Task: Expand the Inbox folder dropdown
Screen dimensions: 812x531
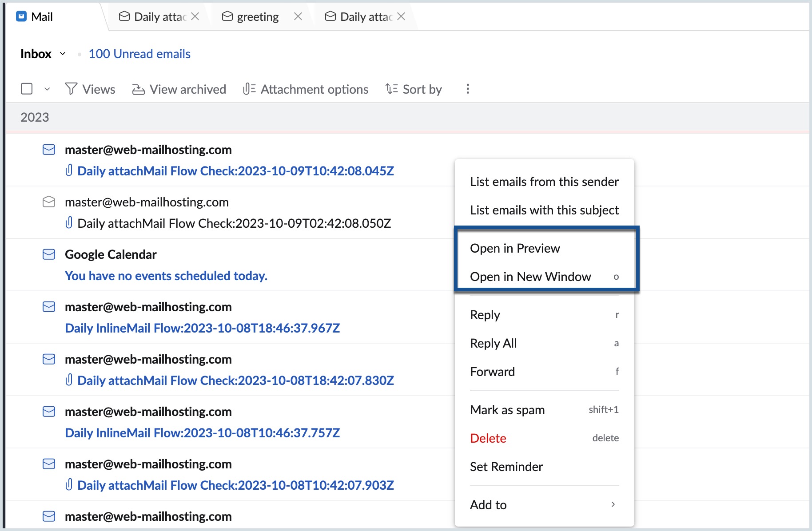Action: 63,54
